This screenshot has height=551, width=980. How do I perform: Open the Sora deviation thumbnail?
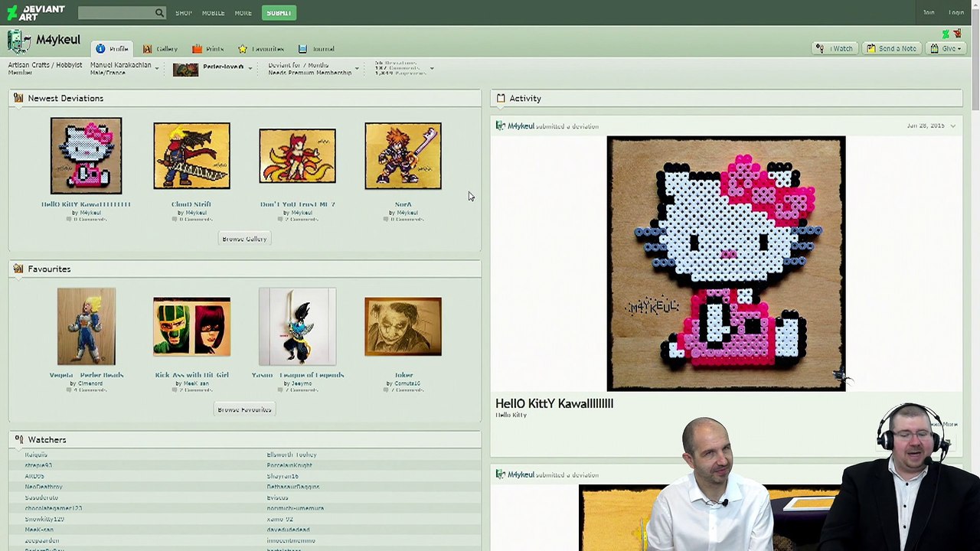point(403,156)
